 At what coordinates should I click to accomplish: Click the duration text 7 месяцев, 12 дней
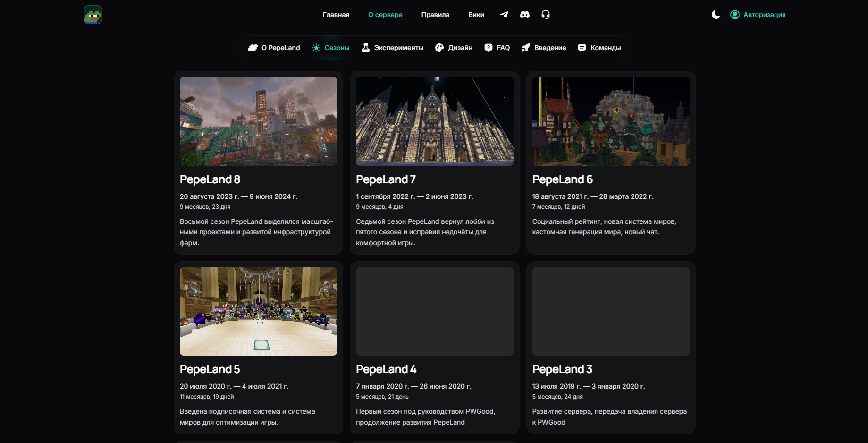click(558, 207)
